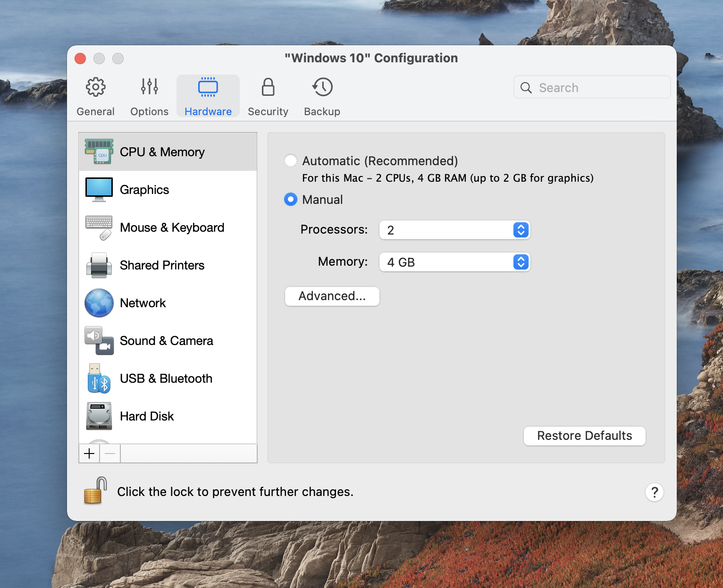Click Restore Defaults button
The image size is (723, 588).
click(x=585, y=436)
